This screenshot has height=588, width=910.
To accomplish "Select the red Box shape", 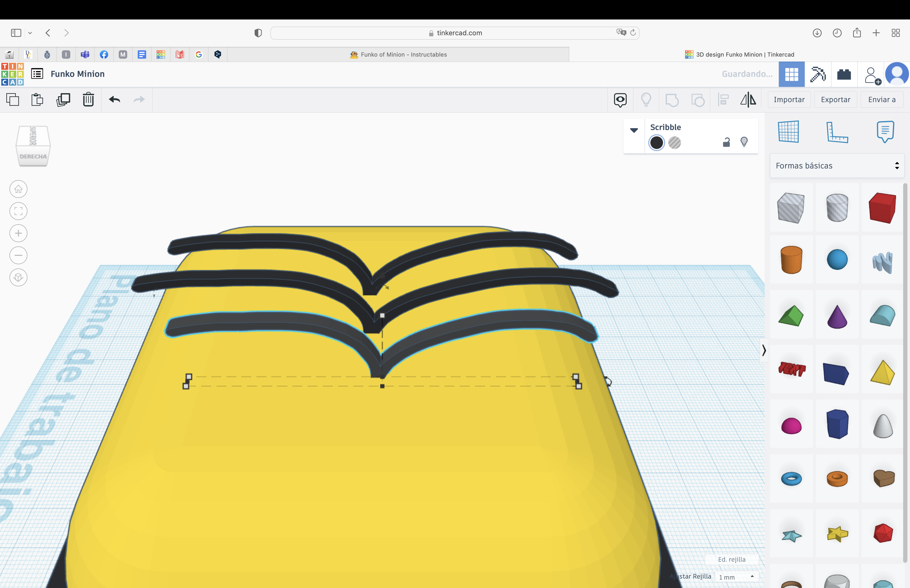I will [883, 208].
